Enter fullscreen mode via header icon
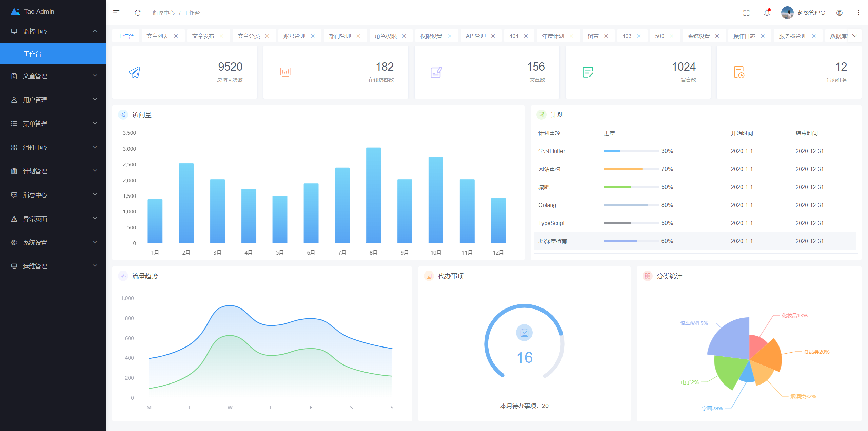 pyautogui.click(x=746, y=13)
